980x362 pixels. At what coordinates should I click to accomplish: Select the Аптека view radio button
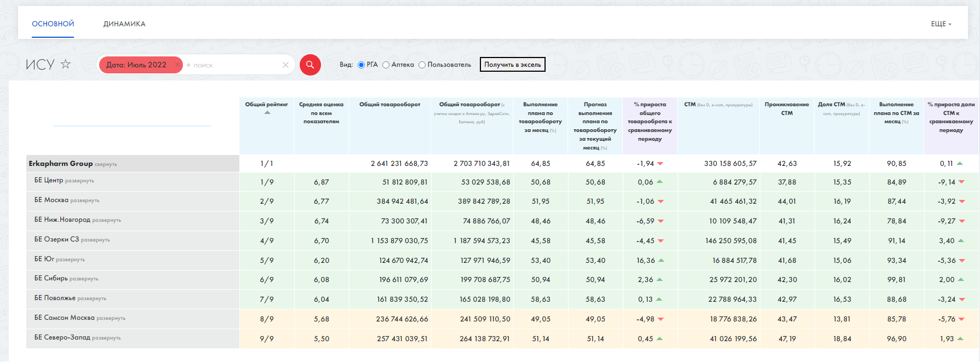pos(386,65)
